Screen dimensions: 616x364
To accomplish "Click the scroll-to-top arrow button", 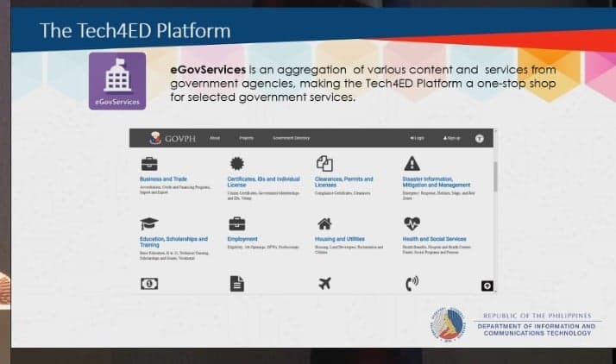I will click(487, 285).
